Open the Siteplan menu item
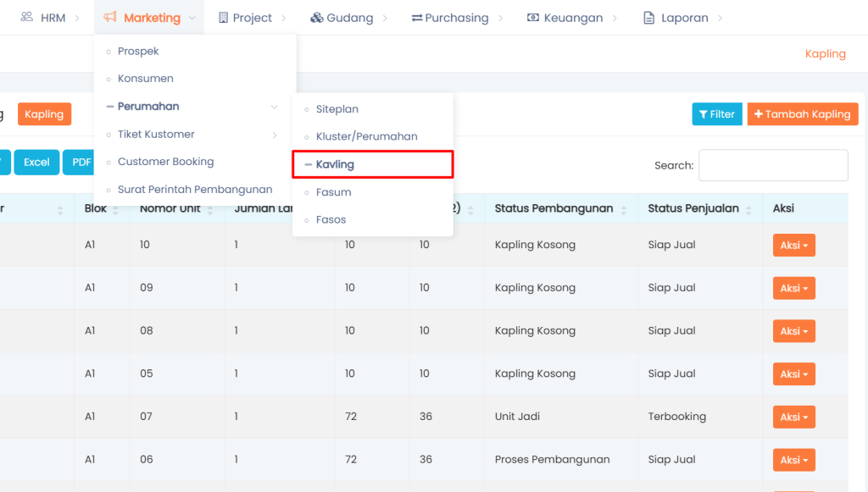 pos(337,109)
